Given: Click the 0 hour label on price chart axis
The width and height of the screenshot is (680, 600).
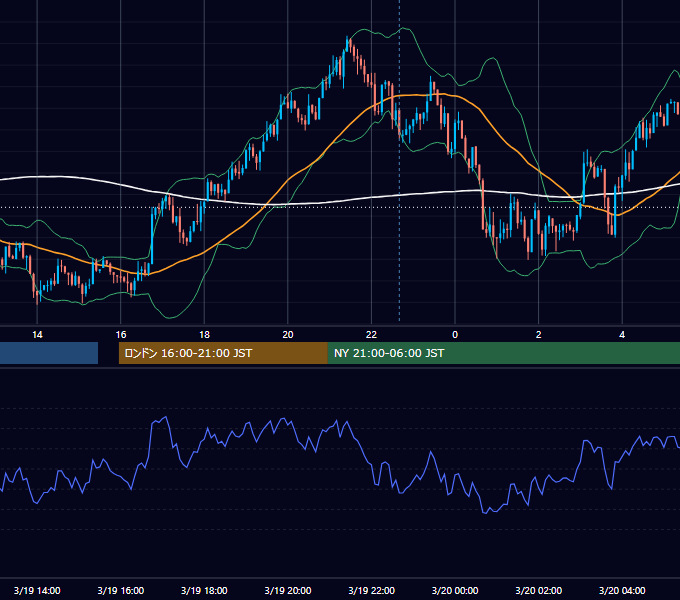Looking at the screenshot, I should [x=455, y=335].
